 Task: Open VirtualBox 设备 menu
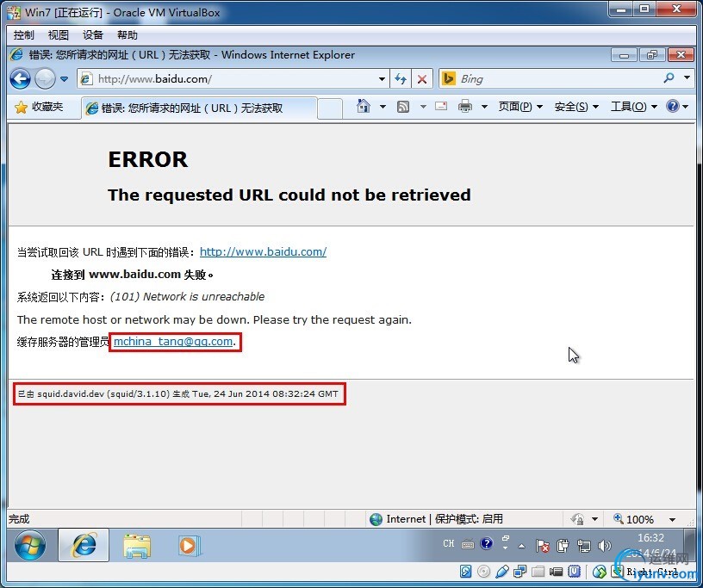click(93, 35)
